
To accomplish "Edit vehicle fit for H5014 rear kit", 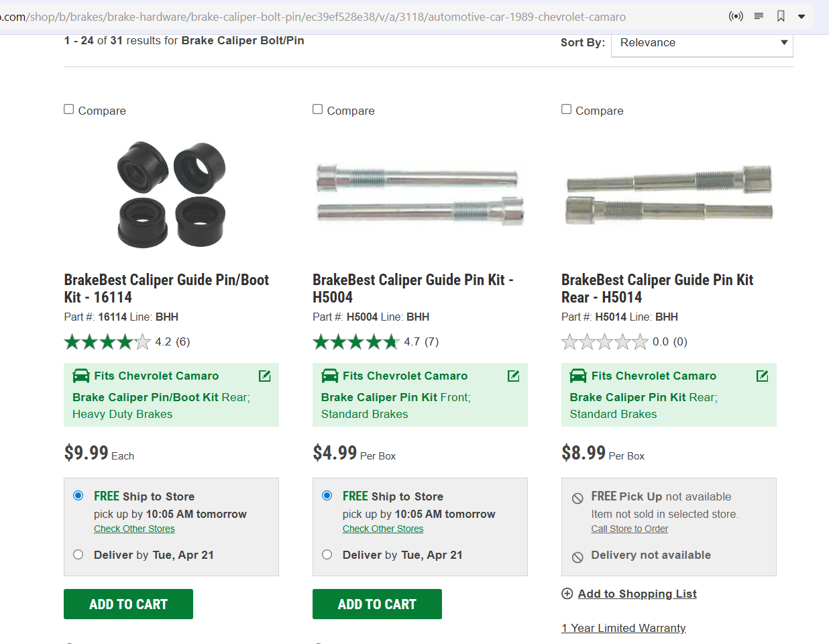I will pyautogui.click(x=763, y=376).
